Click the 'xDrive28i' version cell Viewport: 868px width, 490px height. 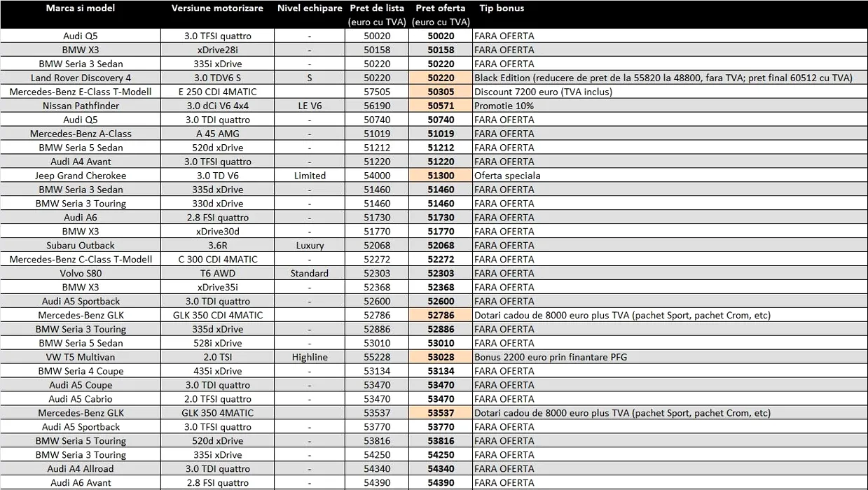coord(218,50)
